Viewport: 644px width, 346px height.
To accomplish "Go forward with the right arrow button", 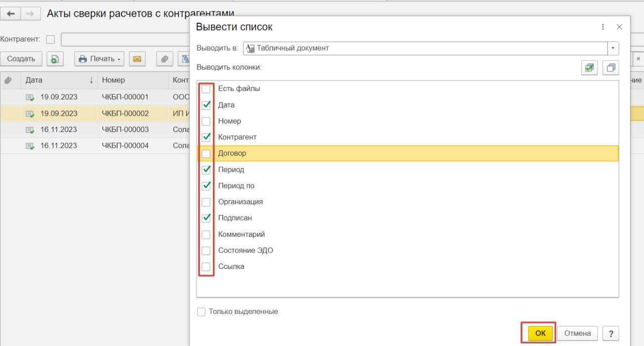I will coord(30,14).
